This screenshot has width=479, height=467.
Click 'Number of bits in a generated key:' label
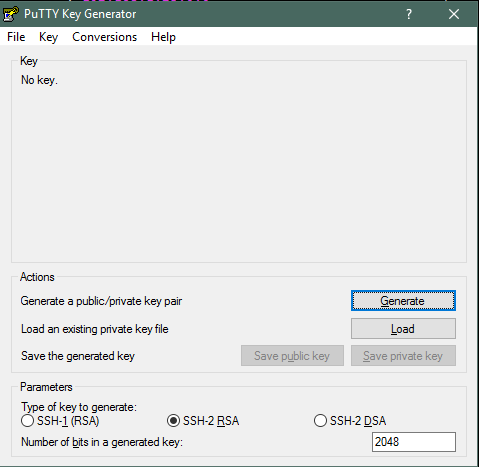[x=102, y=442]
